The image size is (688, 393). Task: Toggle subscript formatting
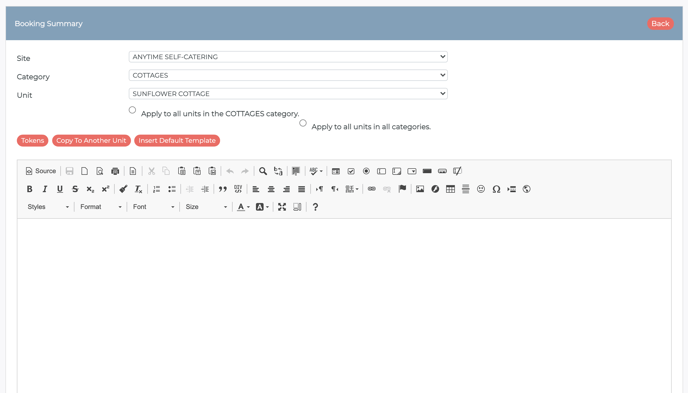90,189
